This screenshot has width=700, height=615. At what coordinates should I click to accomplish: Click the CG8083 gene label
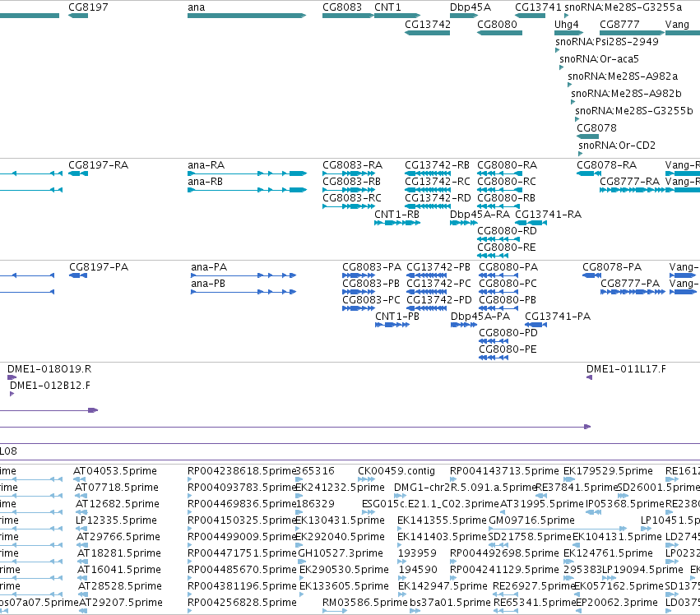pos(342,7)
